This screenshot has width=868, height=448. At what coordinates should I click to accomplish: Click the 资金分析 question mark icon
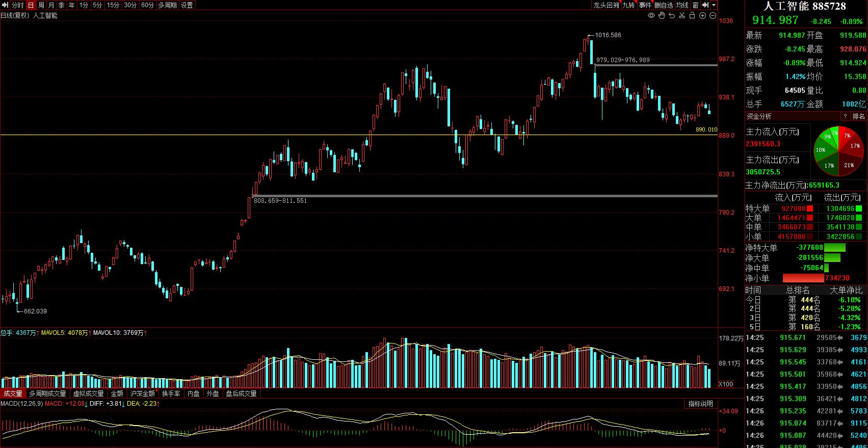[845, 116]
